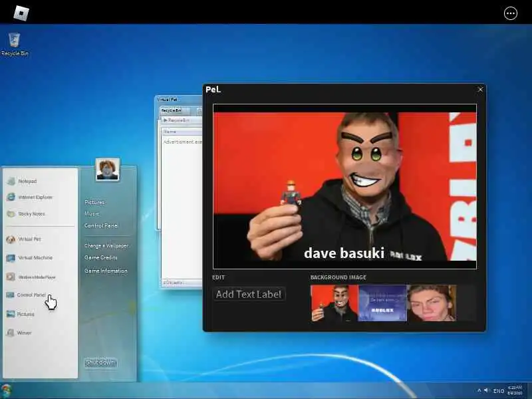Screen dimensions: 532x399
Task: Click the Pictures icon in left column
Action: (11, 314)
